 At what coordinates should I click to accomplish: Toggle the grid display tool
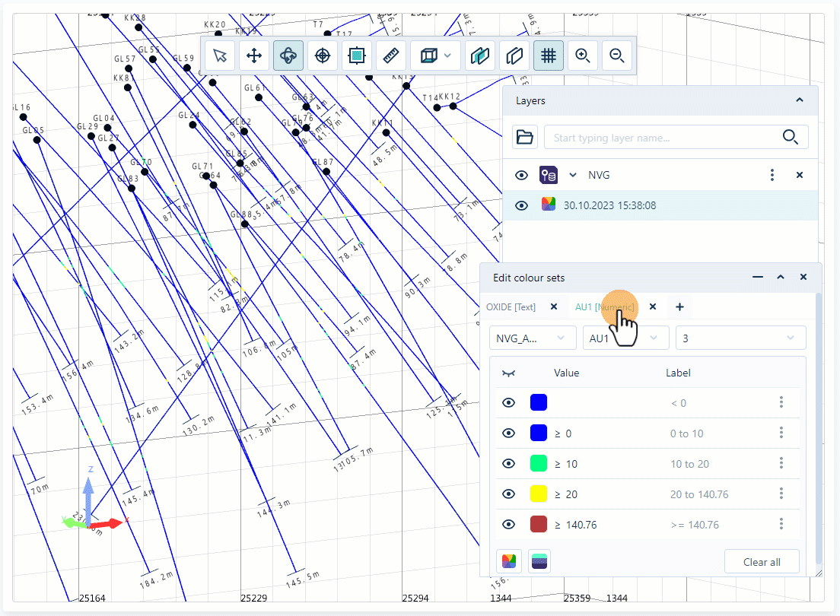pyautogui.click(x=549, y=55)
